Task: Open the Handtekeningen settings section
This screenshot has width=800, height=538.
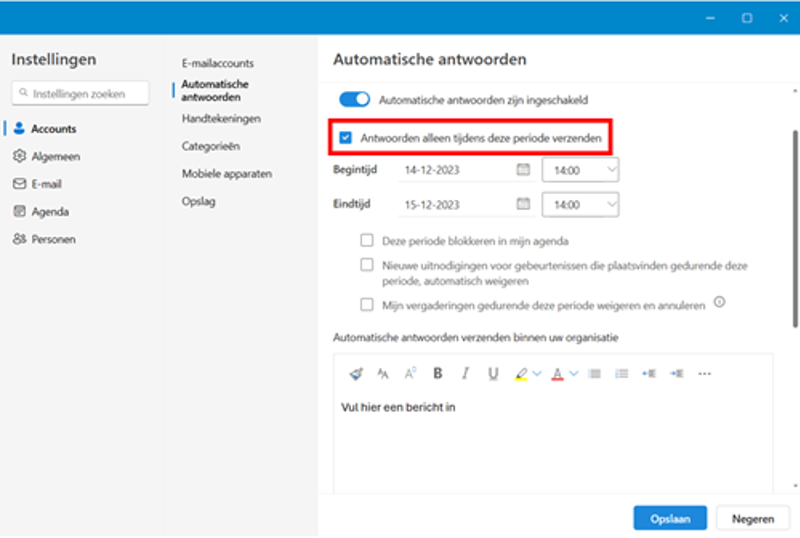Action: 221,118
